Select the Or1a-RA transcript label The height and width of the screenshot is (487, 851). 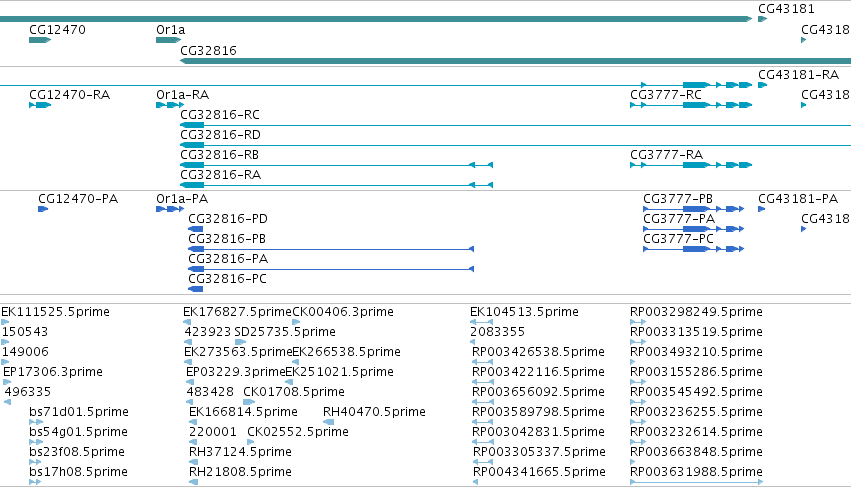(x=182, y=94)
